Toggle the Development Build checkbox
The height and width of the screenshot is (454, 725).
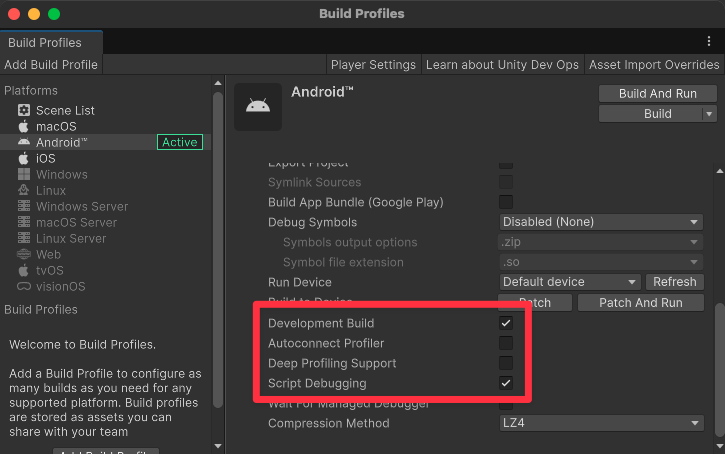[506, 323]
